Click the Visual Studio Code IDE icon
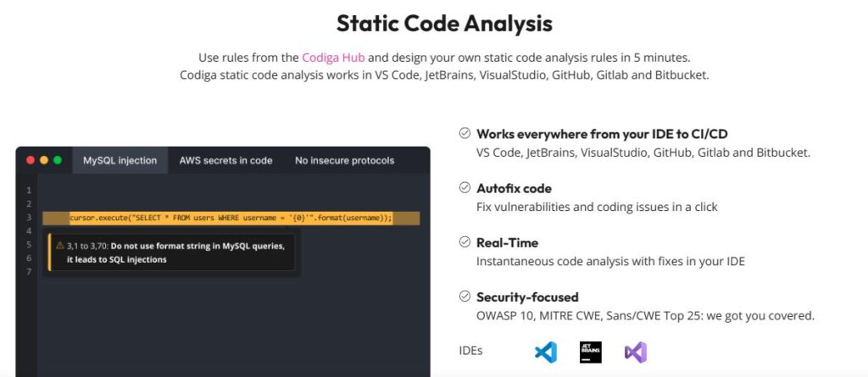 pos(545,352)
